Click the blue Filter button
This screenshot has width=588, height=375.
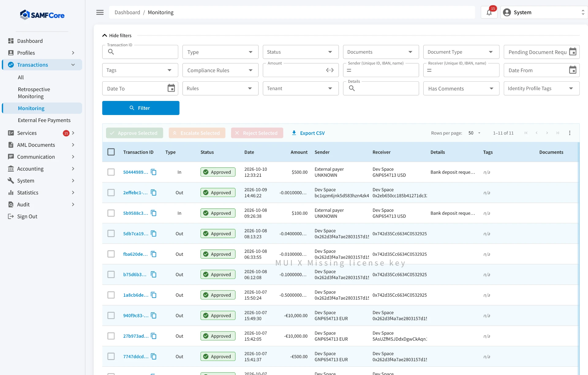(x=141, y=108)
